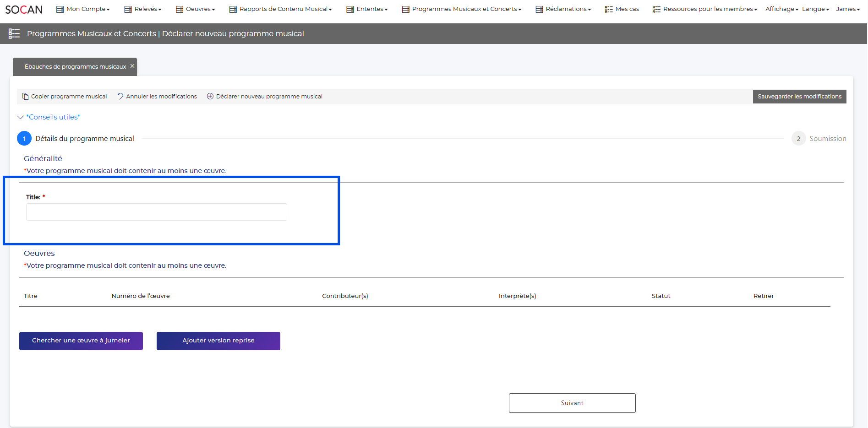The height and width of the screenshot is (428, 868).
Task: Focus the Title input field
Action: pyautogui.click(x=156, y=212)
